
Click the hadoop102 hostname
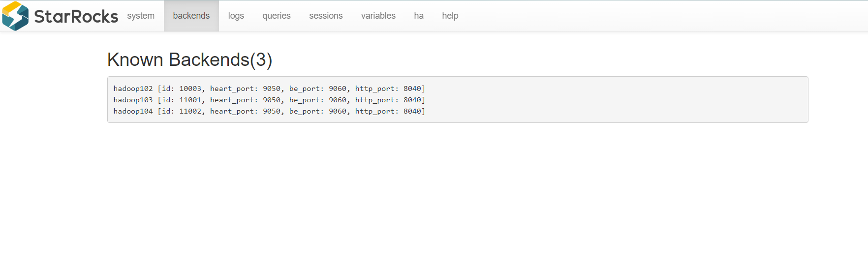tap(133, 88)
